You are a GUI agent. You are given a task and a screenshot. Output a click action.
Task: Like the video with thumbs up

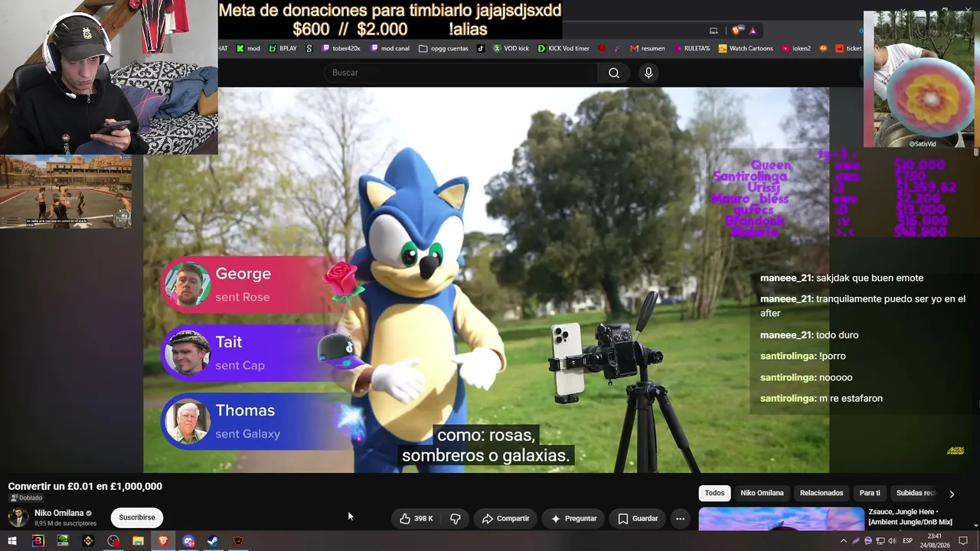pos(416,518)
